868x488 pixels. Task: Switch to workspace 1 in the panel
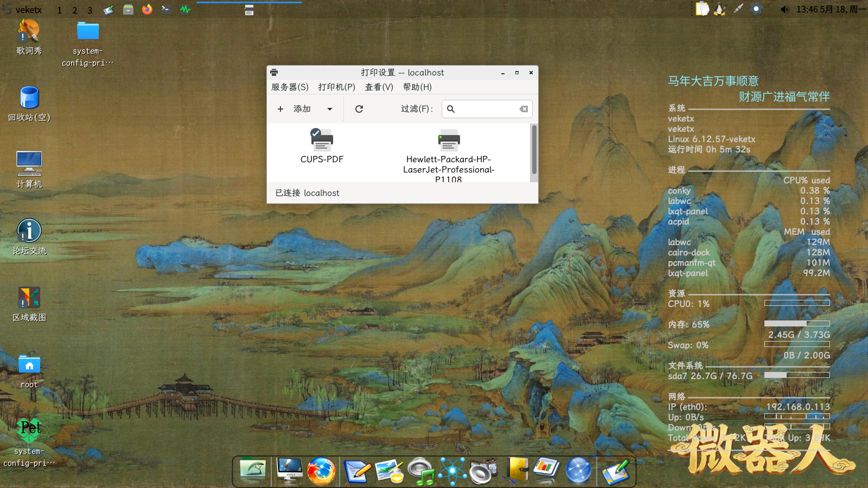coord(59,10)
